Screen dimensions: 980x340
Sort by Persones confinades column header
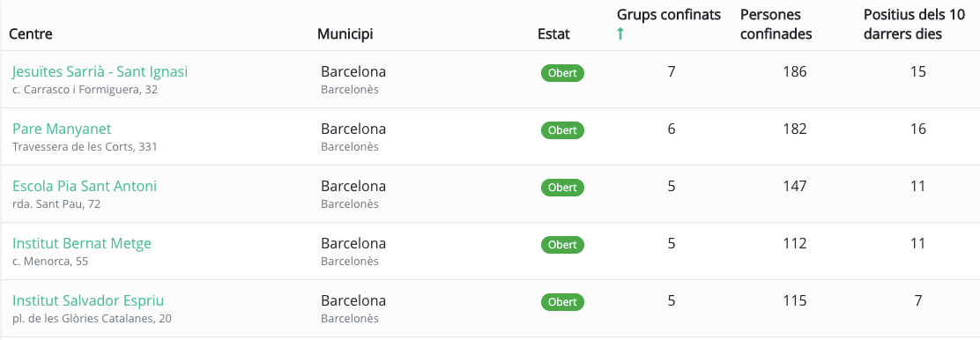[x=776, y=25]
